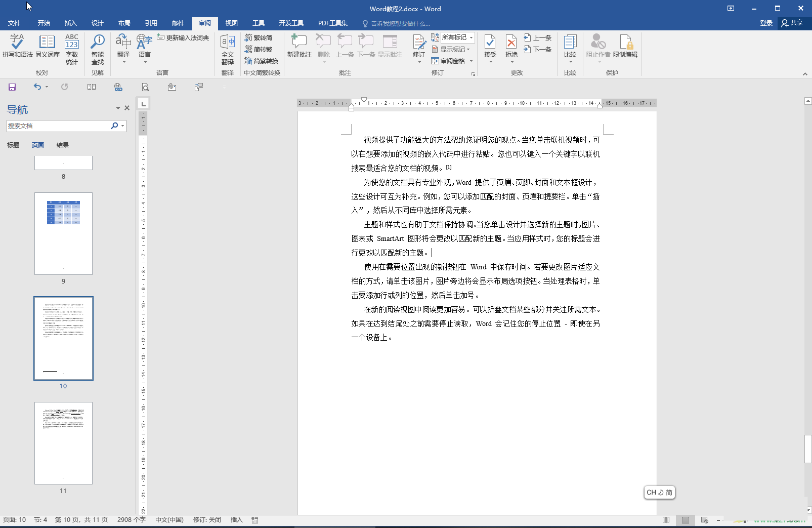This screenshot has height=528, width=812.
Task: Open the 同义词库 thesaurus
Action: (48, 46)
